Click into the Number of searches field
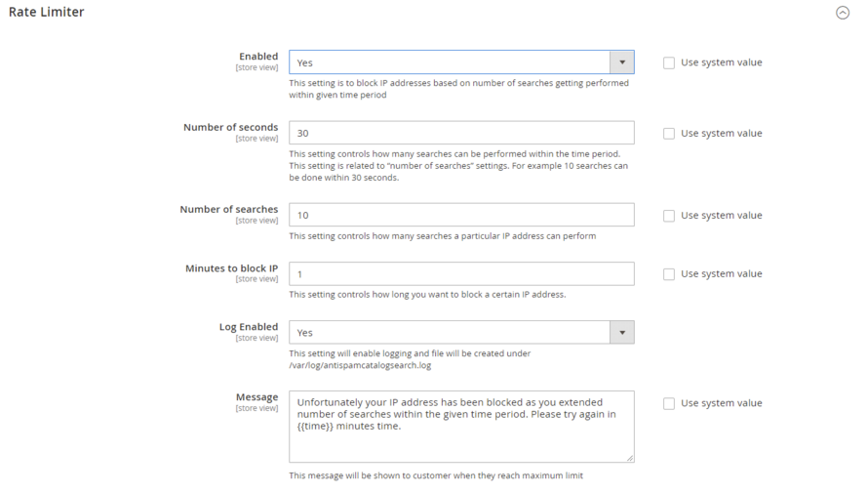The width and height of the screenshot is (868, 493). [x=460, y=215]
